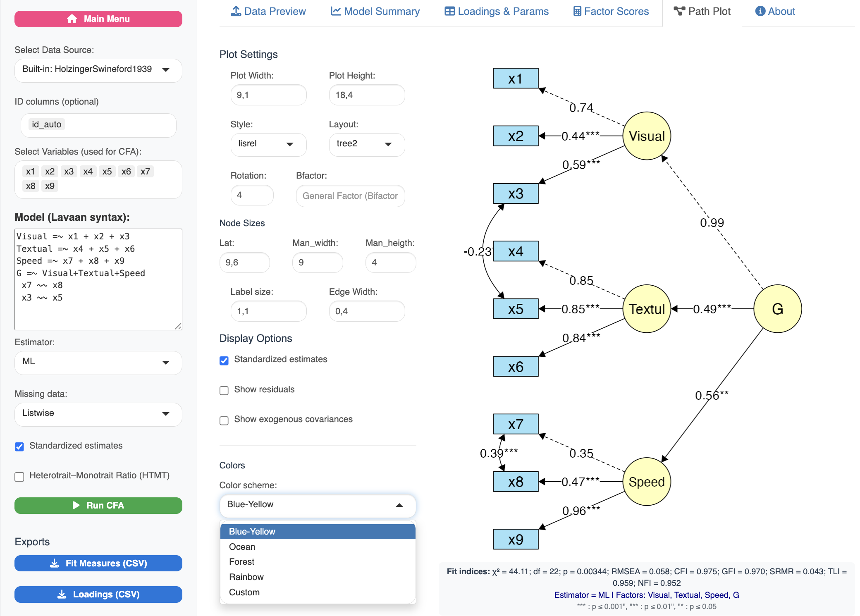Select the Rainbow color scheme option
Viewport: 860px width, 616px height.
[x=246, y=577]
